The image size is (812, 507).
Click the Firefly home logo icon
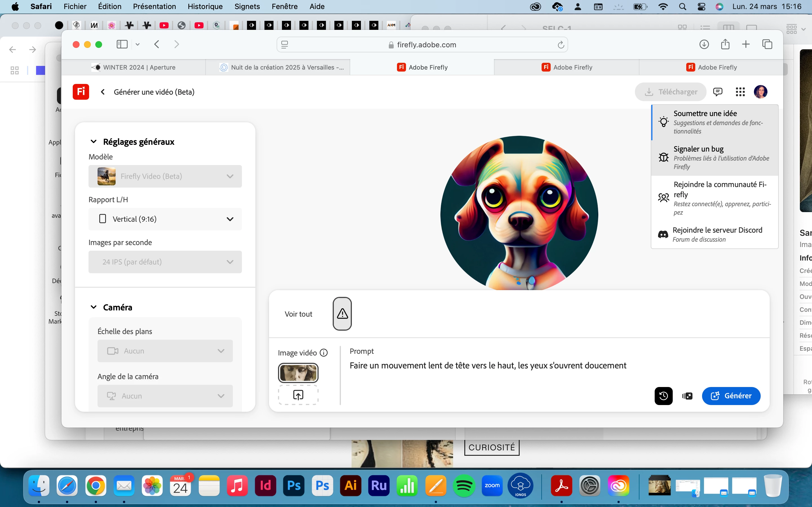pos(81,92)
